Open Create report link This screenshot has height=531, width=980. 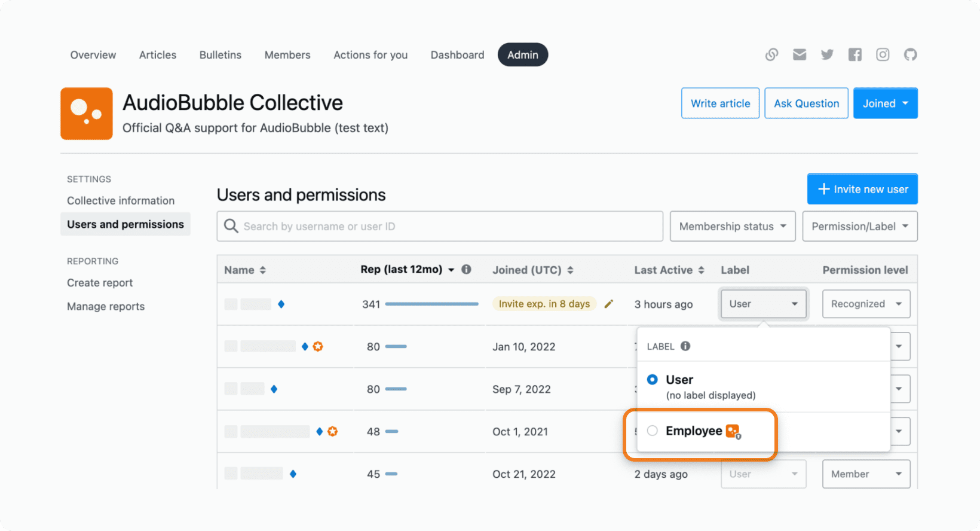[x=100, y=283]
